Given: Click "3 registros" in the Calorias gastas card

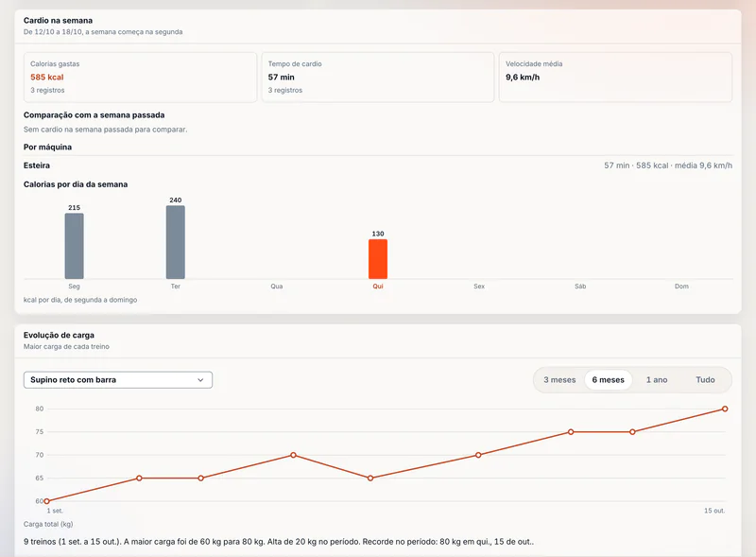Looking at the screenshot, I should (47, 90).
